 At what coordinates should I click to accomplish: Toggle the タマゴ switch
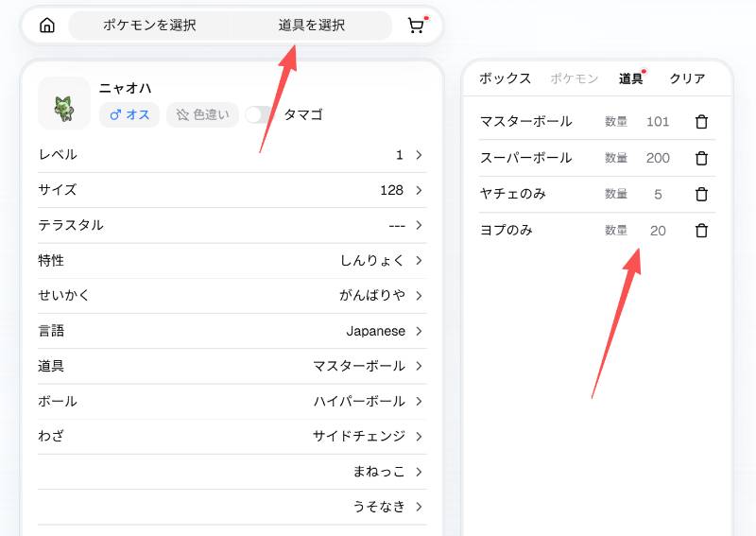(x=258, y=114)
